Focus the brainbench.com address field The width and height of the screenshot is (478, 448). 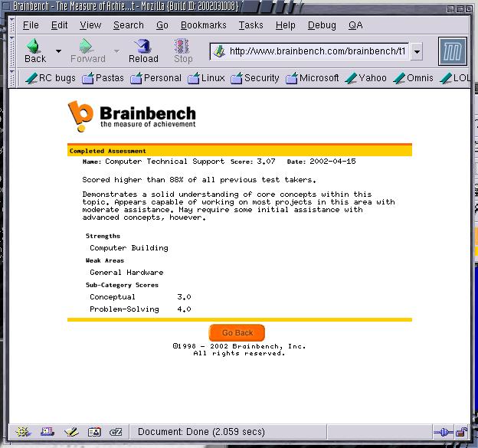click(x=317, y=51)
